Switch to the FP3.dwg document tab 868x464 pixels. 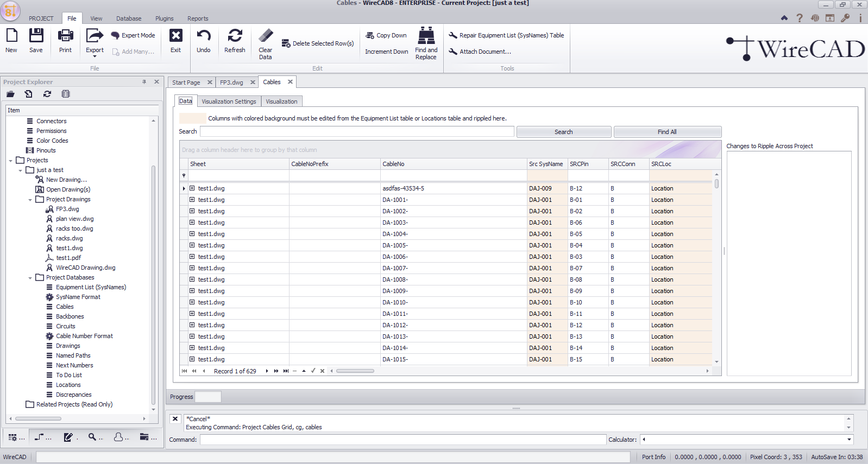(x=232, y=82)
